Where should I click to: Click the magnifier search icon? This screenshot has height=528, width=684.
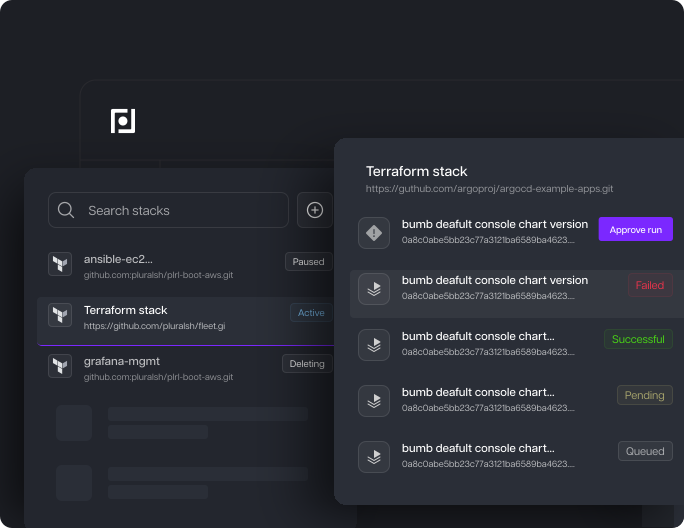tap(66, 210)
